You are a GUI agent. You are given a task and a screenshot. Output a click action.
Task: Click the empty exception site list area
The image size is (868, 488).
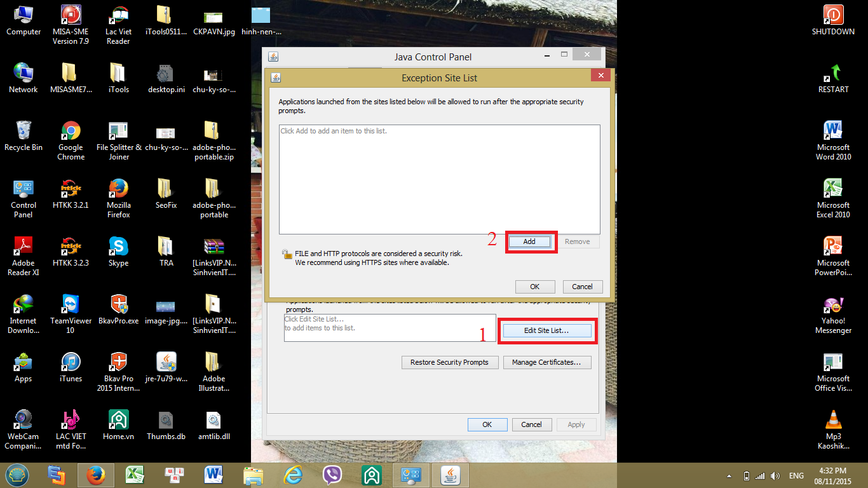[440, 179]
